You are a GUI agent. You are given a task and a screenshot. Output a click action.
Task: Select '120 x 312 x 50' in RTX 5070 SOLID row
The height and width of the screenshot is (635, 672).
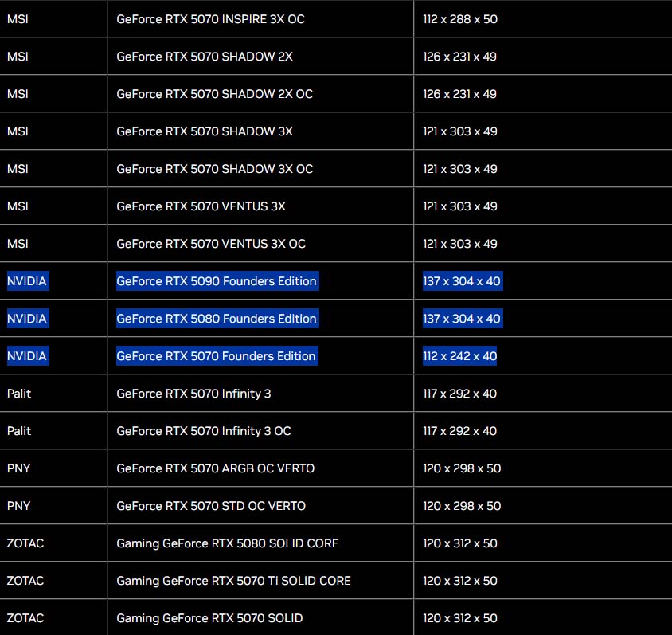[x=460, y=617]
